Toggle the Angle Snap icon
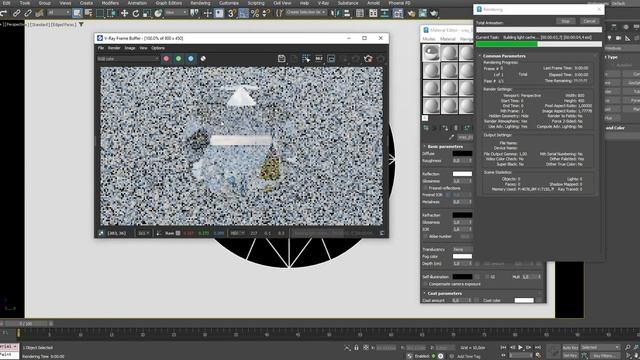 243,13
